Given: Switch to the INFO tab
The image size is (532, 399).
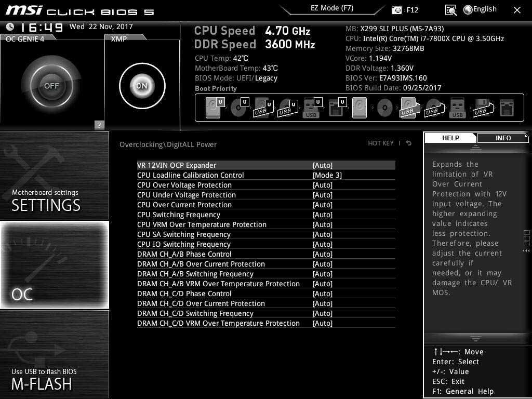Looking at the screenshot, I should tap(503, 138).
